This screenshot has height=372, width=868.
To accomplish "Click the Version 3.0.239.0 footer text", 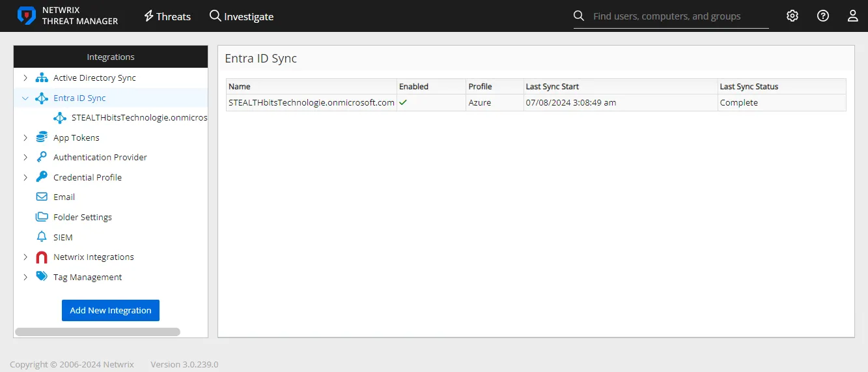I will pos(184,364).
